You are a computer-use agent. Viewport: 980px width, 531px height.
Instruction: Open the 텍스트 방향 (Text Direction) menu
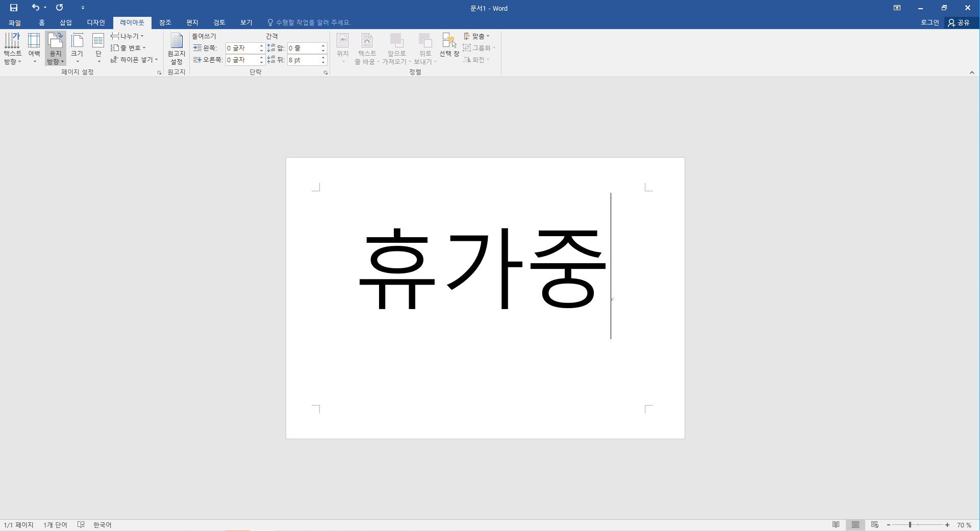pyautogui.click(x=13, y=48)
